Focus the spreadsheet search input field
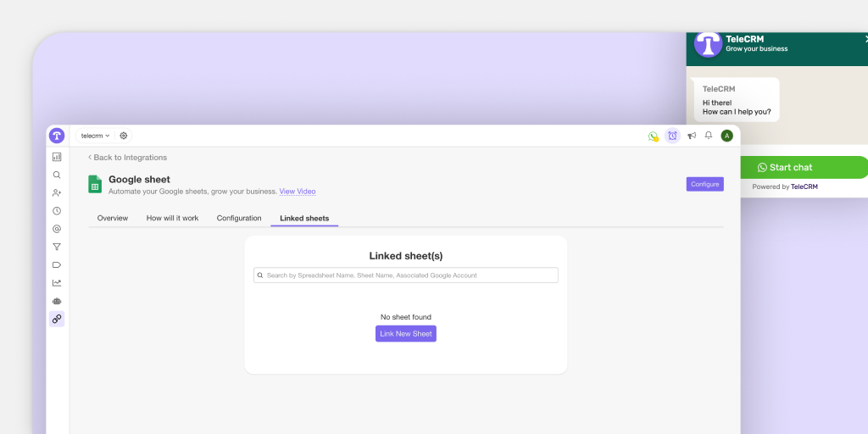This screenshot has width=868, height=434. 406,275
